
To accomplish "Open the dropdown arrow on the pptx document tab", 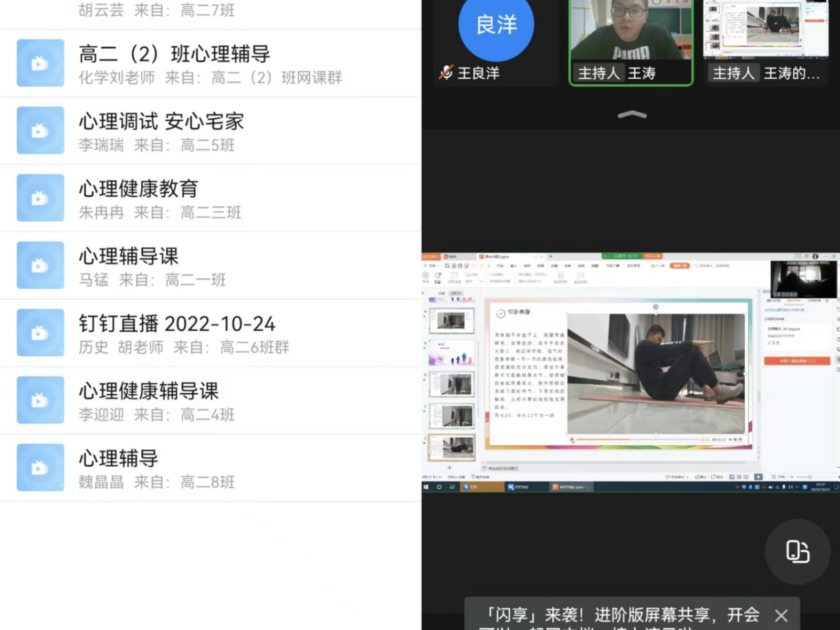I will pos(535,256).
